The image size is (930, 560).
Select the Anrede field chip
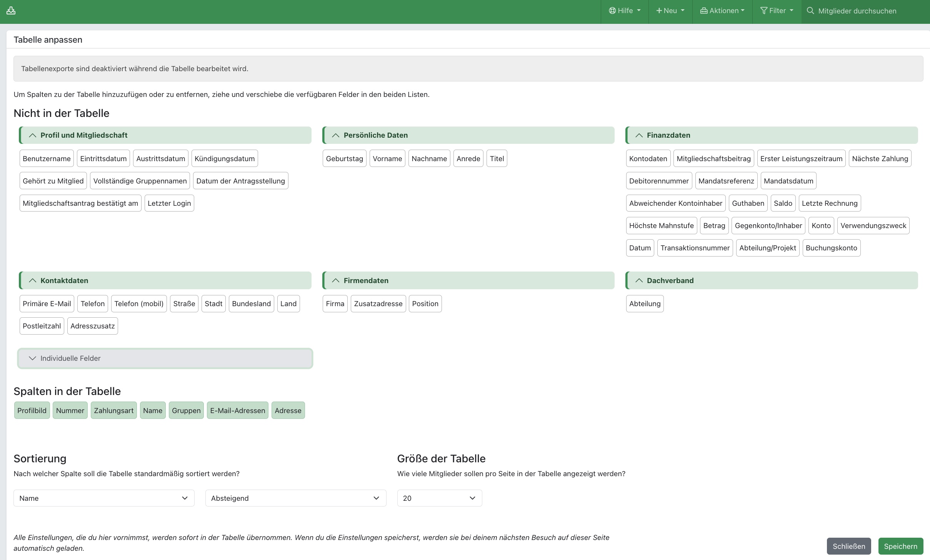(468, 158)
